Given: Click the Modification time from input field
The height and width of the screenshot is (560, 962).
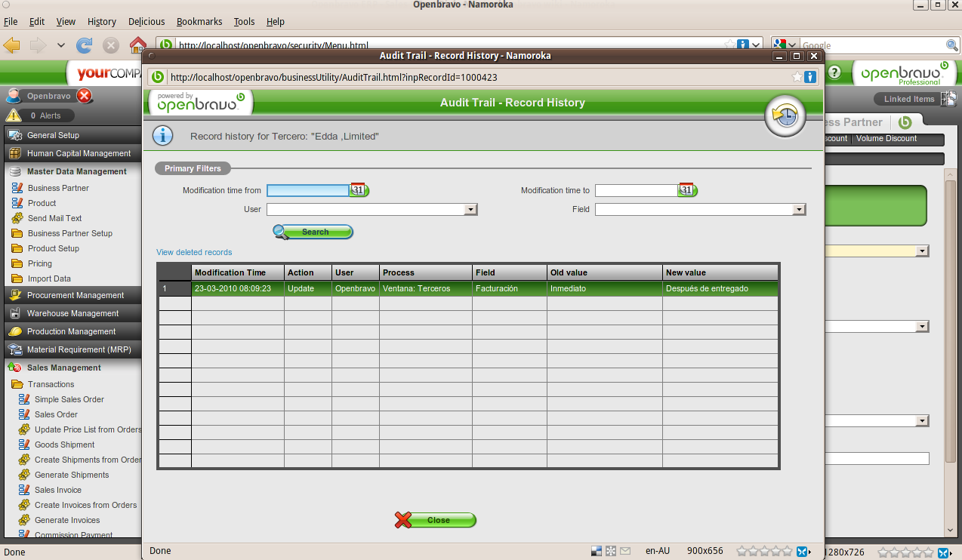Looking at the screenshot, I should pos(308,190).
